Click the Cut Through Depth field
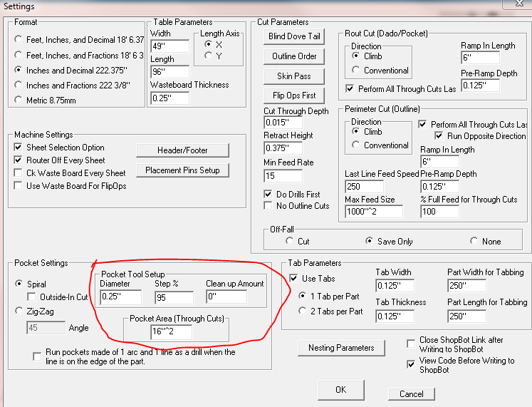 point(283,123)
